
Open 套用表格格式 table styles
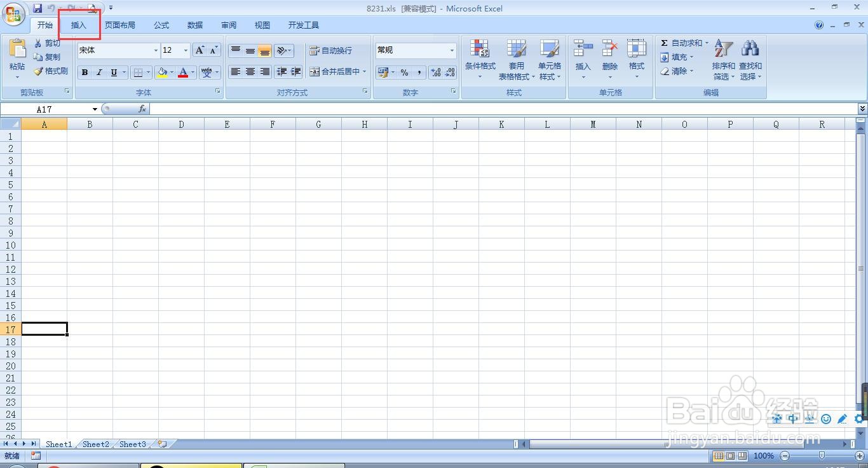516,59
